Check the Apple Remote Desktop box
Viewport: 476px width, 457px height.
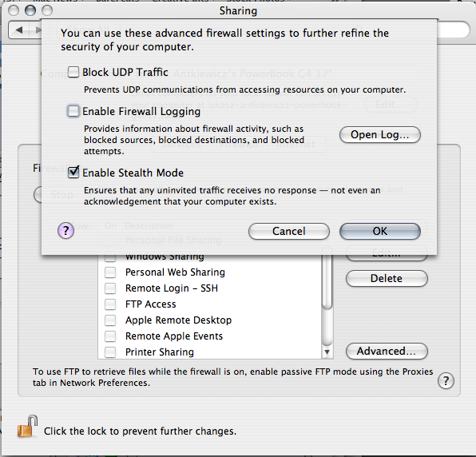(x=110, y=320)
